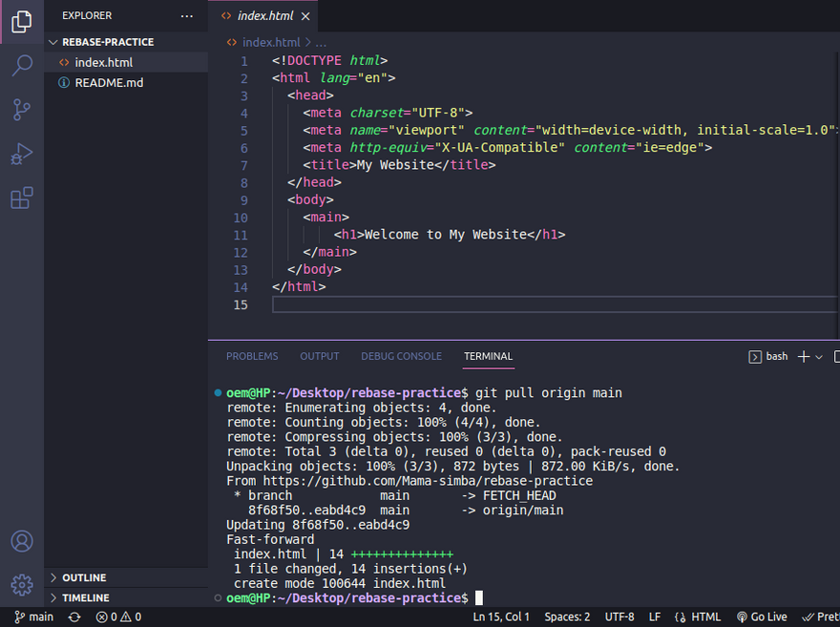Click the 'My Website' title text in editor
840x627 pixels.
point(395,165)
